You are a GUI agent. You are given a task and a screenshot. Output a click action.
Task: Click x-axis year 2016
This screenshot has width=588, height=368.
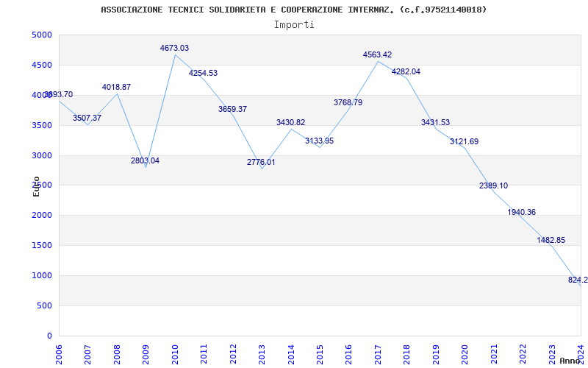click(x=348, y=354)
